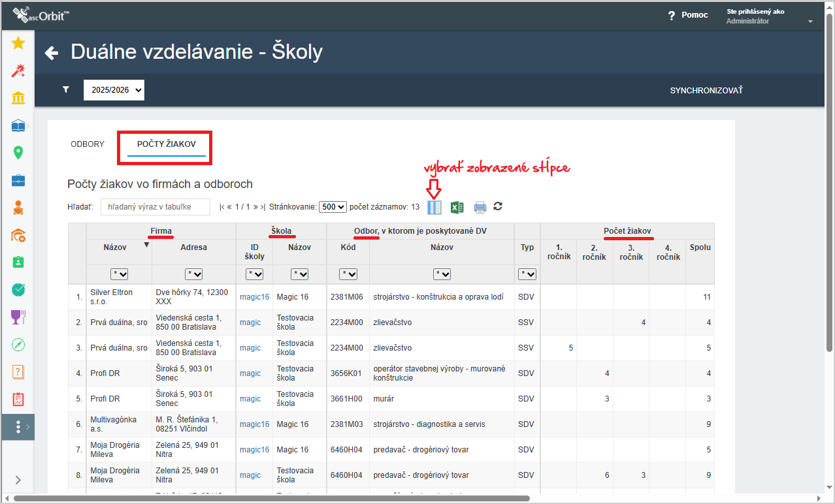Image resolution: width=835 pixels, height=504 pixels.
Task: Click the map pin sidebar icon
Action: coord(18,153)
